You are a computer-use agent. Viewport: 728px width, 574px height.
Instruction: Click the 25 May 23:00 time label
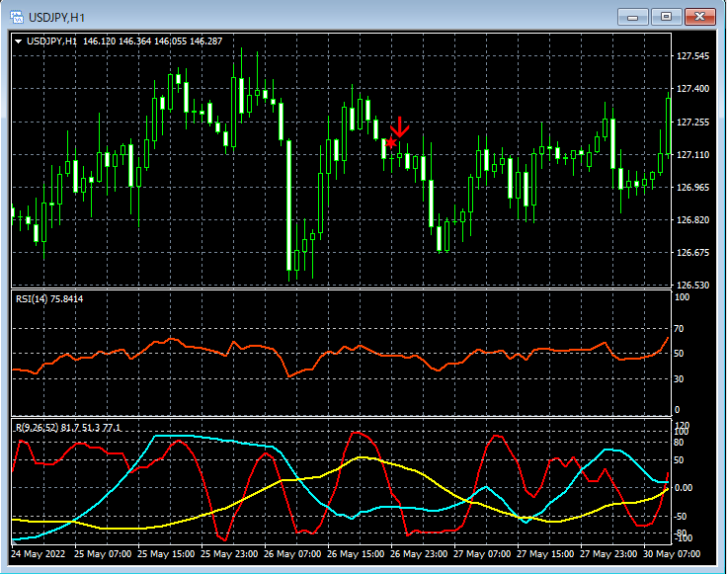click(229, 554)
